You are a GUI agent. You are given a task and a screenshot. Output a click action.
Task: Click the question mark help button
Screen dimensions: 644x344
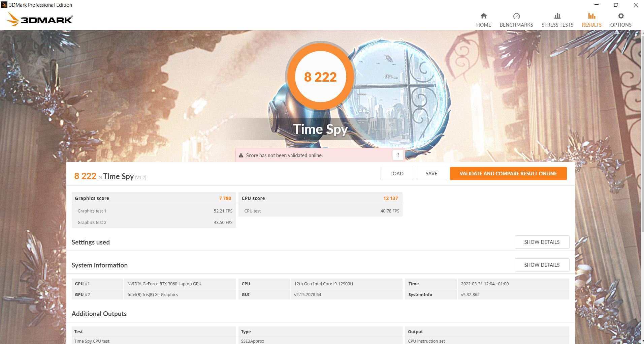click(398, 155)
